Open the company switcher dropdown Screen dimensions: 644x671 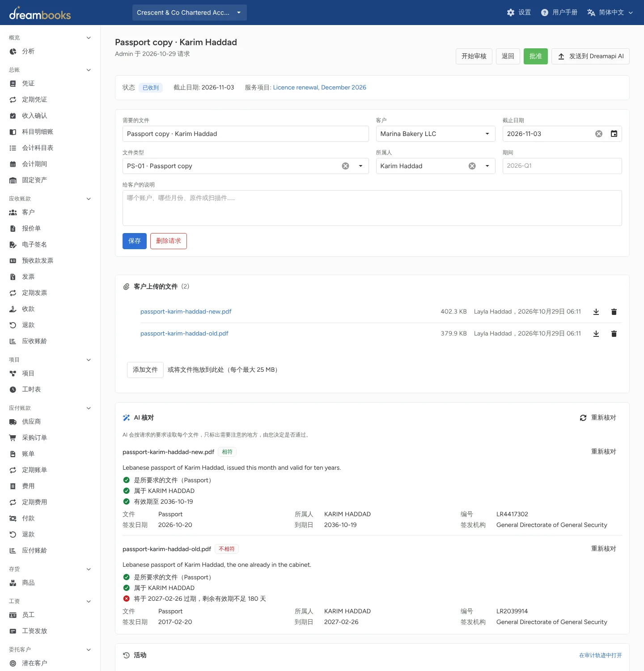tap(190, 13)
